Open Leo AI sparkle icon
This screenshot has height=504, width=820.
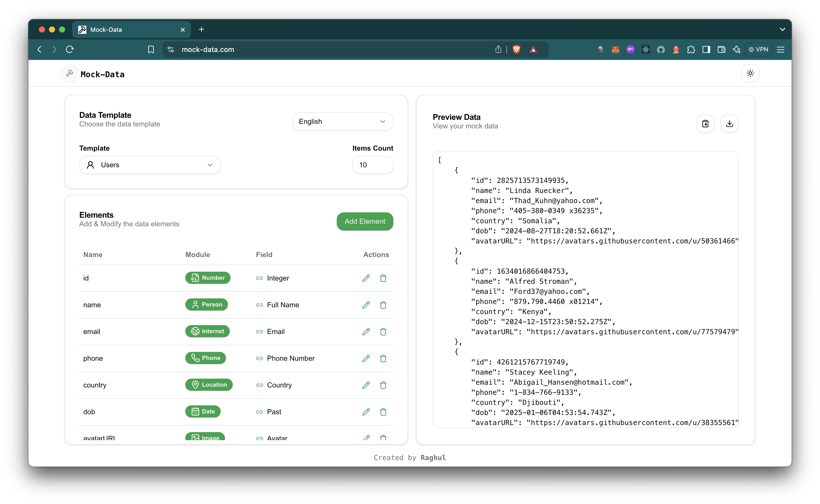click(x=736, y=49)
